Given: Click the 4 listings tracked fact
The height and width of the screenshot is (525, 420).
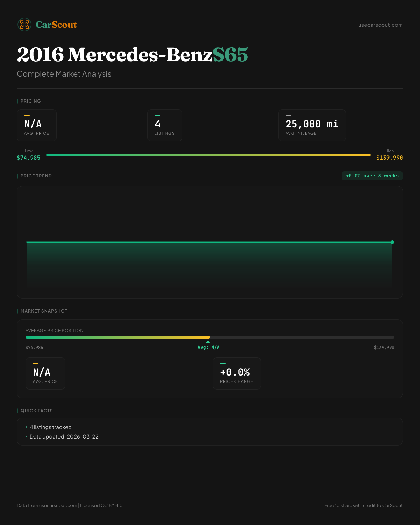Looking at the screenshot, I should (51, 427).
